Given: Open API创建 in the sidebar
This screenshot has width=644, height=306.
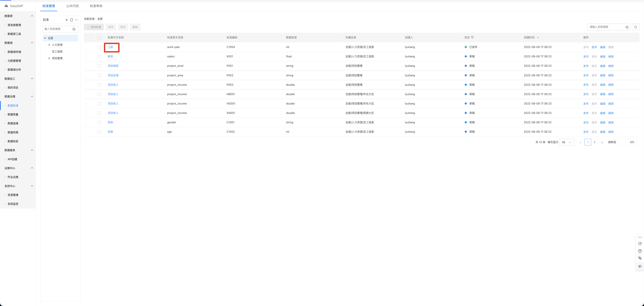Looking at the screenshot, I should 12,159.
